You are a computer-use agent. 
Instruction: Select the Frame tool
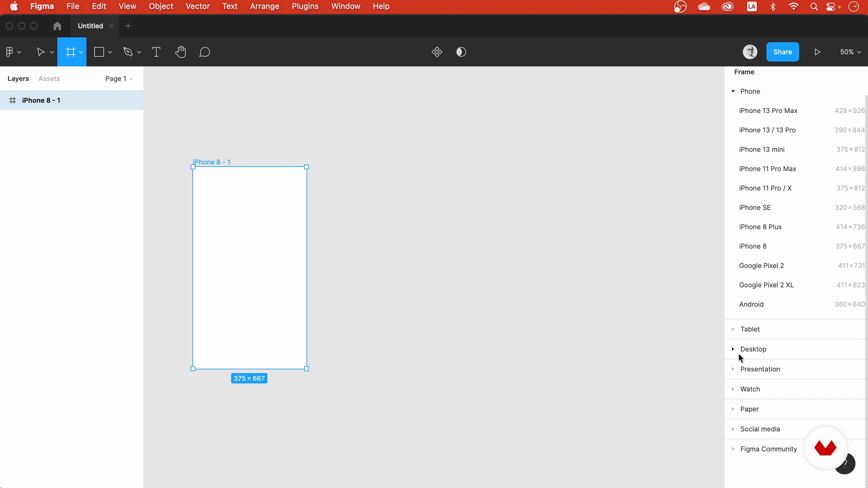click(x=70, y=52)
